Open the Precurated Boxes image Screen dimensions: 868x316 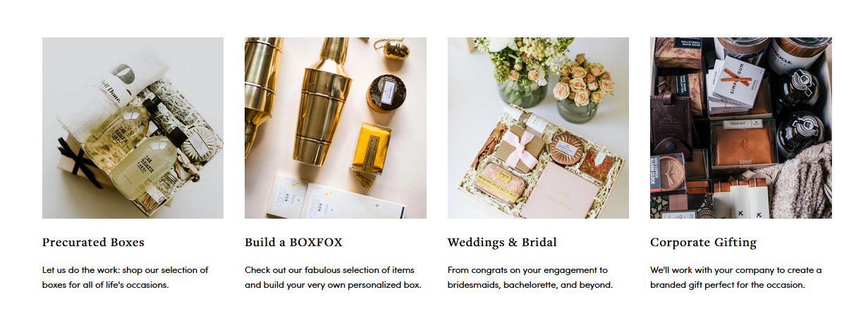(133, 128)
